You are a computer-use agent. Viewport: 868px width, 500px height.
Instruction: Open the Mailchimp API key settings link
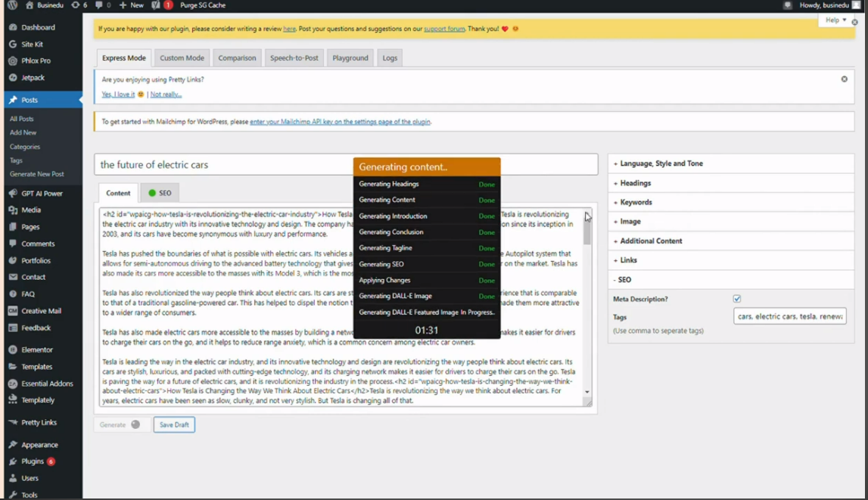click(x=340, y=122)
